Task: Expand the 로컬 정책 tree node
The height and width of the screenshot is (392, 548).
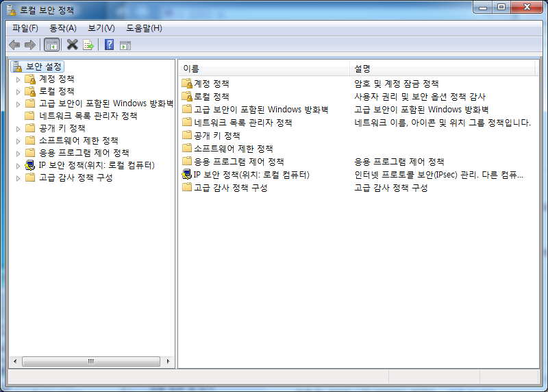Action: tap(18, 92)
